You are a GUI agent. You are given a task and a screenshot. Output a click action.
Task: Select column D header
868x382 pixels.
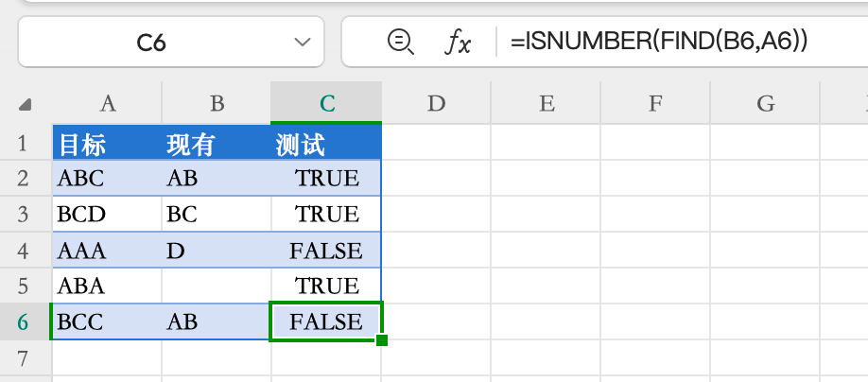pos(436,103)
